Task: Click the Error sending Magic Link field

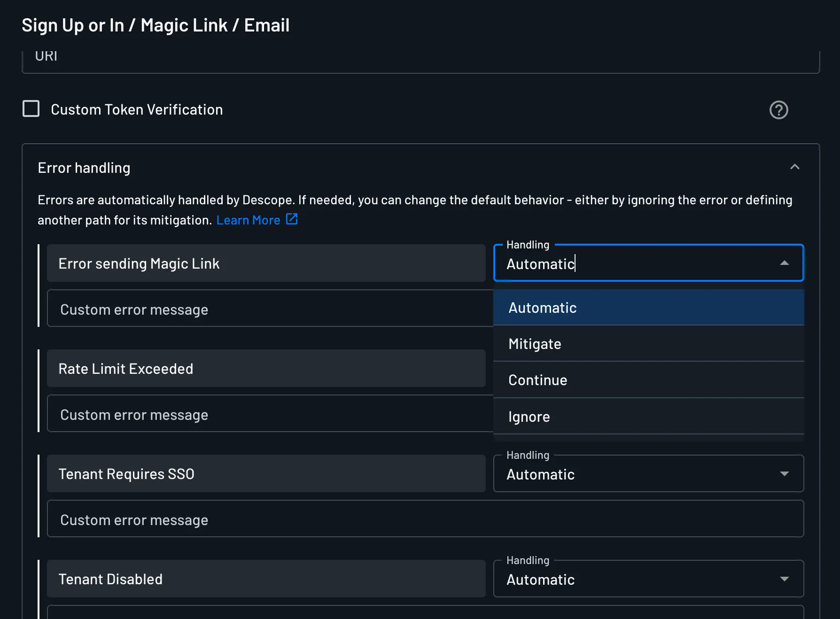Action: [265, 263]
